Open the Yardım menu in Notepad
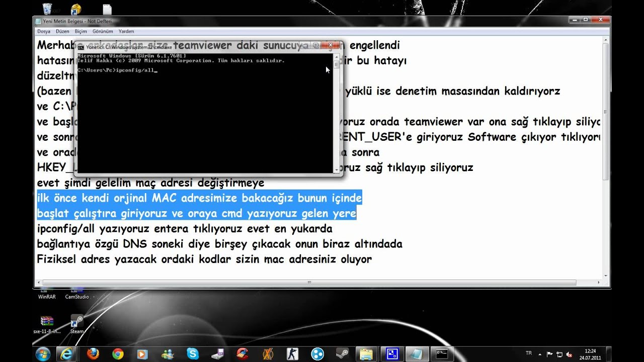 pyautogui.click(x=126, y=31)
